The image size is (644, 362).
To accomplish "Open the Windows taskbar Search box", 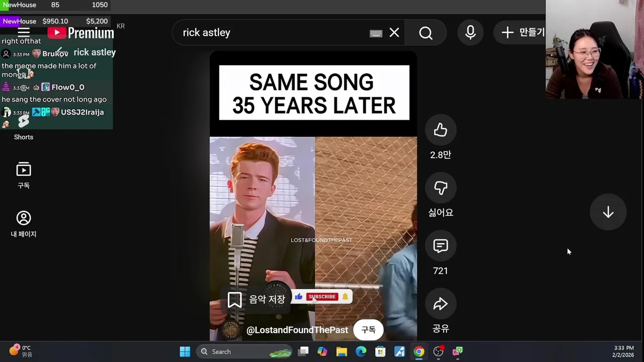I will point(245,351).
